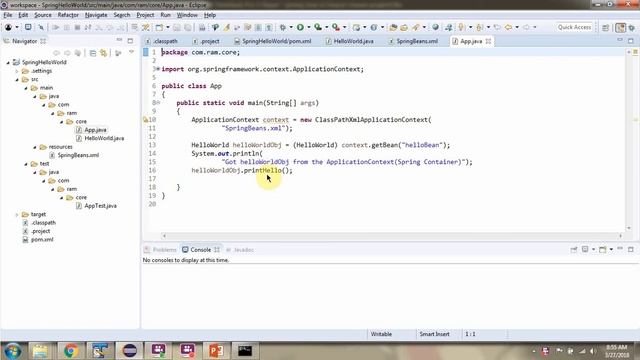Click the Back navigation yellow arrow
Image resolution: width=640 pixels, height=360 pixels.
(x=508, y=27)
